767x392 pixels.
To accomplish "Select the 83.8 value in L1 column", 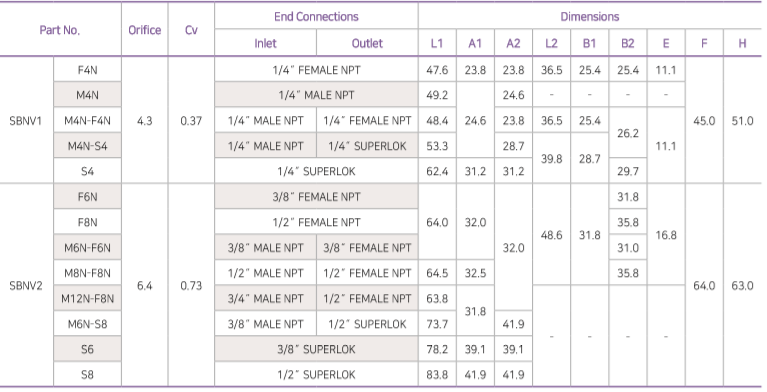I will [x=437, y=374].
